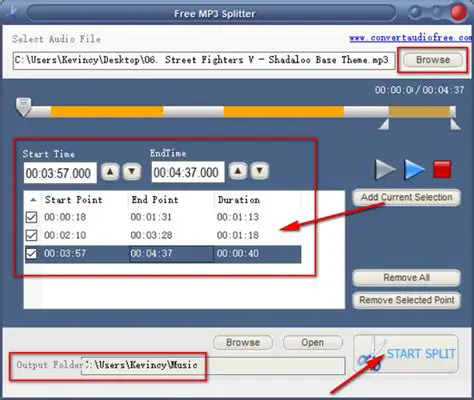Viewport: 474px width, 400px height.
Task: Click Remove All button
Action: point(407,278)
